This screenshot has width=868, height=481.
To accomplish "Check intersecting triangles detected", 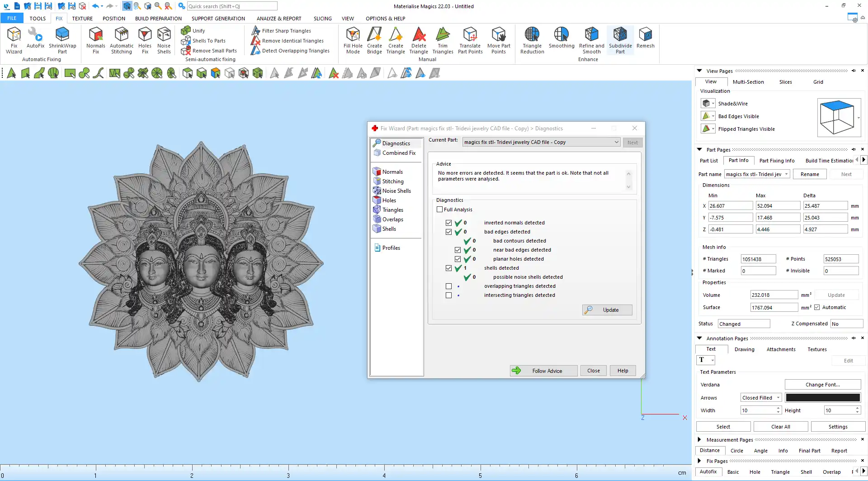I will [x=448, y=295].
